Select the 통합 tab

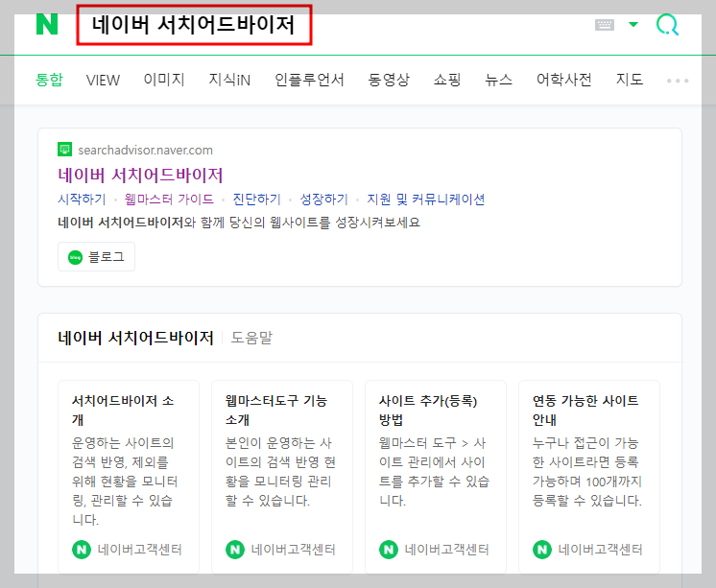click(x=49, y=80)
